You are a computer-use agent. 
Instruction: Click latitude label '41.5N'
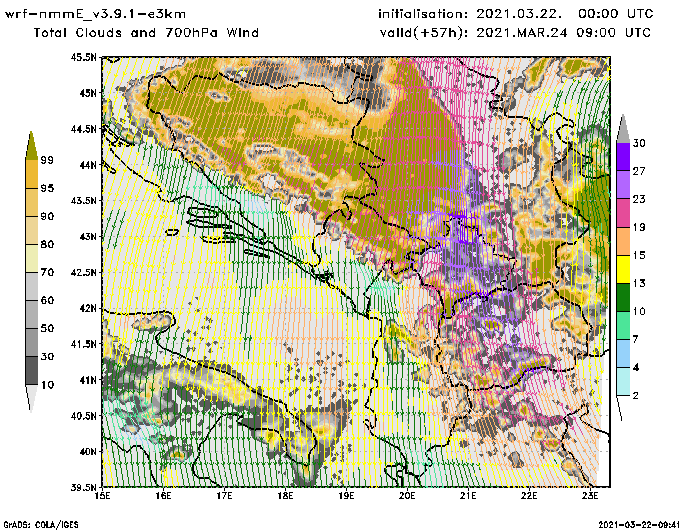(x=83, y=344)
